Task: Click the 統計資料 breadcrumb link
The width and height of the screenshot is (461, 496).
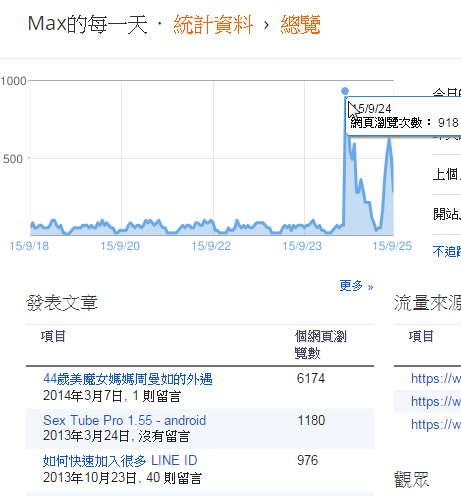Action: pyautogui.click(x=213, y=25)
